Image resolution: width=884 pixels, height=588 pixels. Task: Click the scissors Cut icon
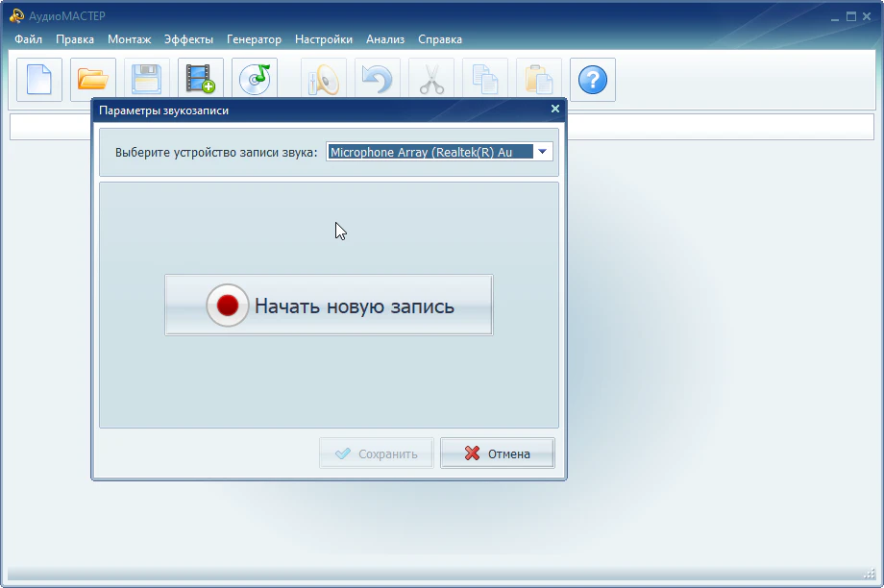(431, 80)
